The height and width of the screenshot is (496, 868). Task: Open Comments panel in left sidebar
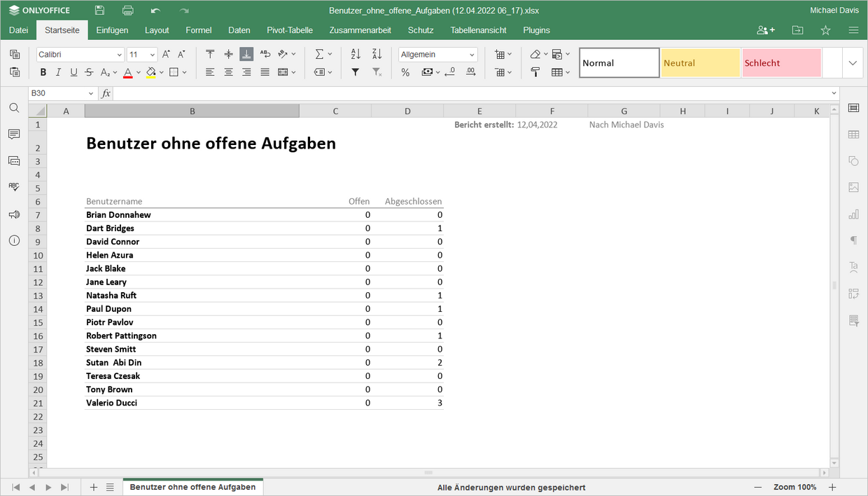coord(14,135)
